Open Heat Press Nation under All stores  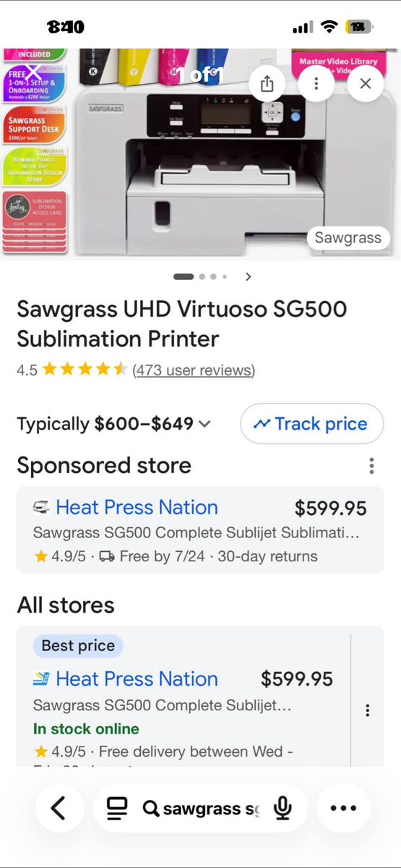click(137, 679)
